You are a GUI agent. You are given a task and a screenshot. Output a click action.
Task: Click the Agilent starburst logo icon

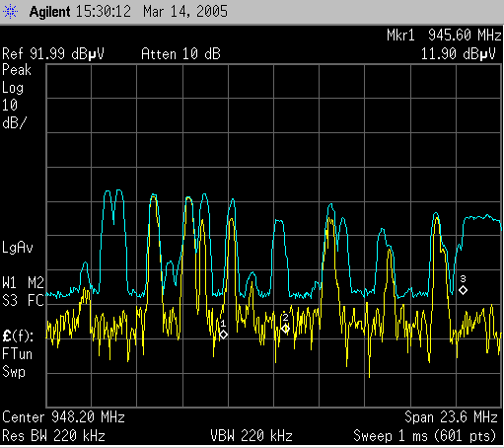click(x=11, y=12)
